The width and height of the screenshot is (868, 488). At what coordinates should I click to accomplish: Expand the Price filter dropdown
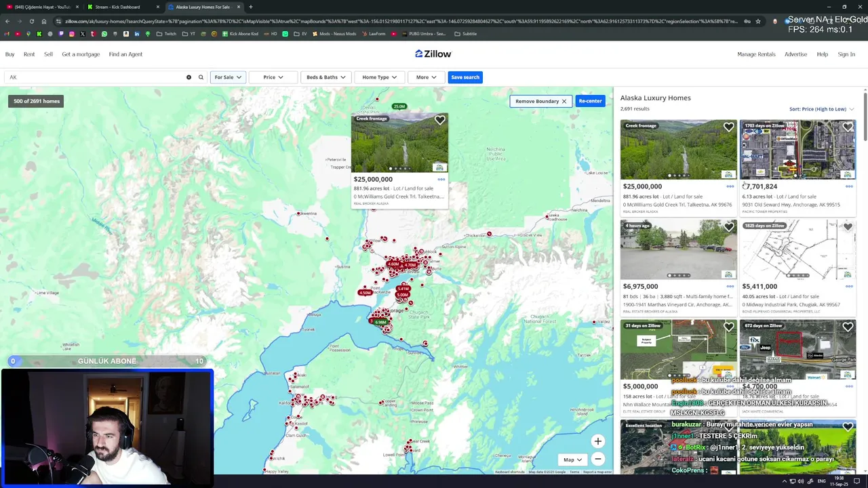coord(273,77)
